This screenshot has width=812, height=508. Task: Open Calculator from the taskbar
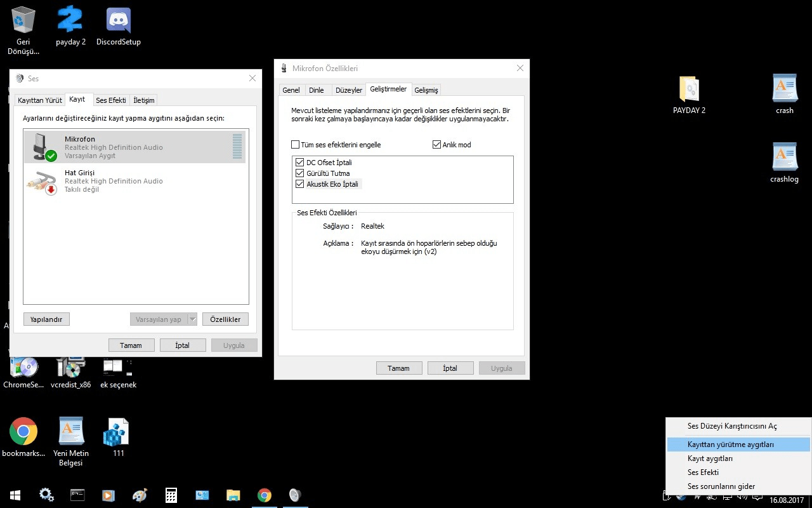coord(171,495)
